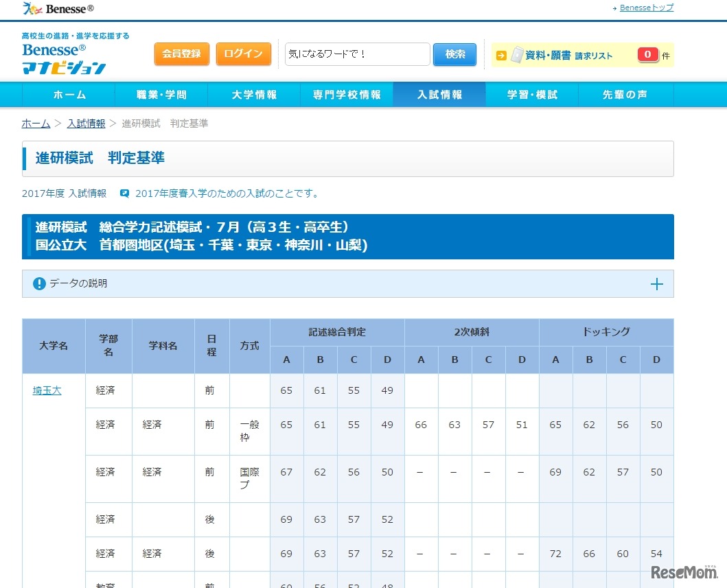The image size is (727, 588).
Task: Open the 埼玉大 university page
Action: (x=45, y=390)
